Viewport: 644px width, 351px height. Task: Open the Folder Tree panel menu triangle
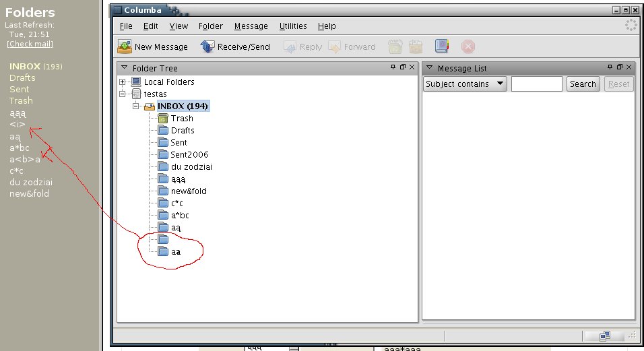pos(124,68)
